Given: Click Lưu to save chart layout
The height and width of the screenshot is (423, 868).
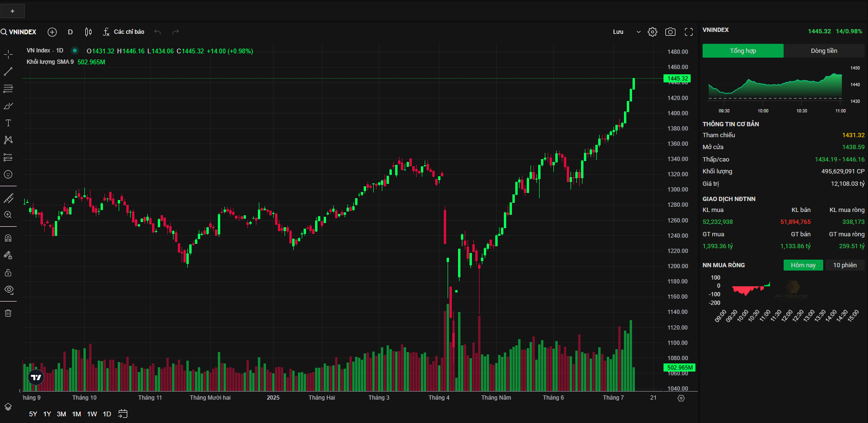Looking at the screenshot, I should click(618, 32).
